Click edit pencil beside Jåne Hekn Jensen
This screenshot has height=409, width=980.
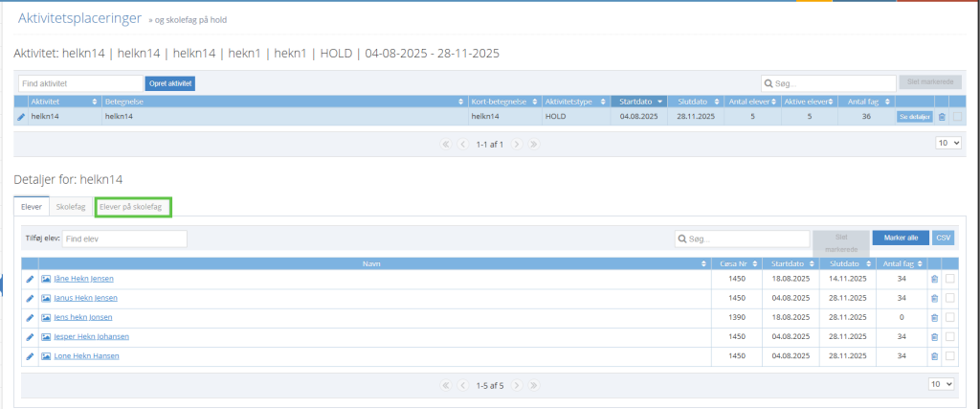[x=29, y=279]
